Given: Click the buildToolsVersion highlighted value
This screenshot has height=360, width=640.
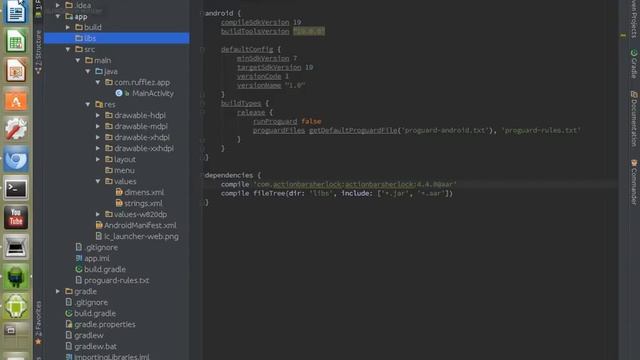Looking at the screenshot, I should 309,31.
